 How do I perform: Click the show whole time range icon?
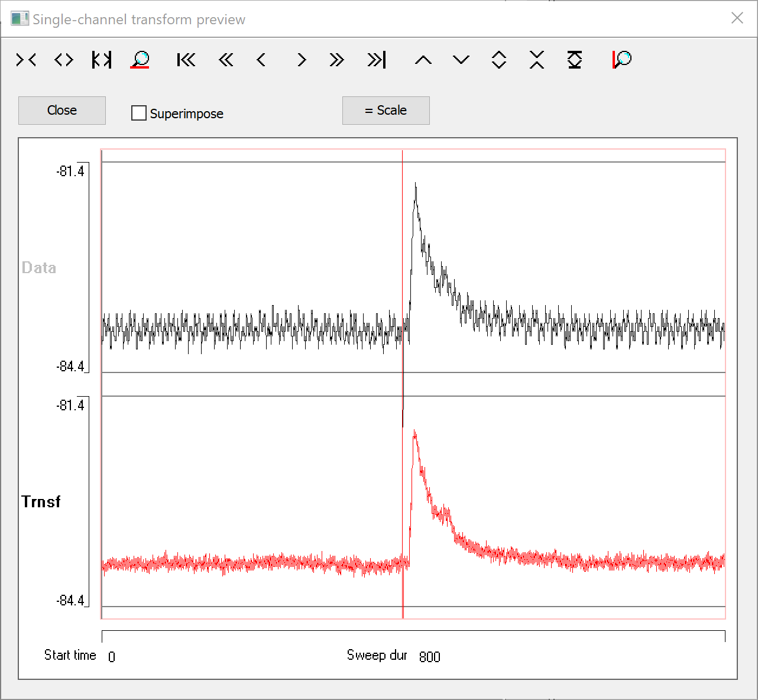(x=102, y=60)
